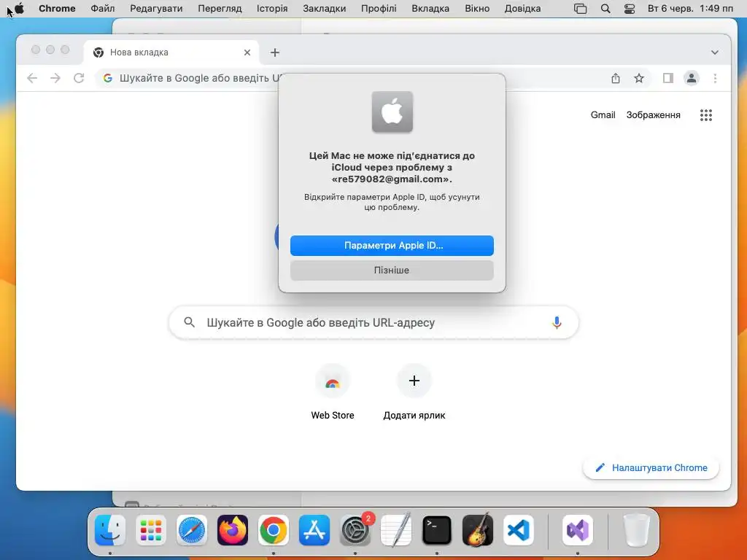Screen dimensions: 747x560
Task: Open the Apple menu
Action: [19, 9]
